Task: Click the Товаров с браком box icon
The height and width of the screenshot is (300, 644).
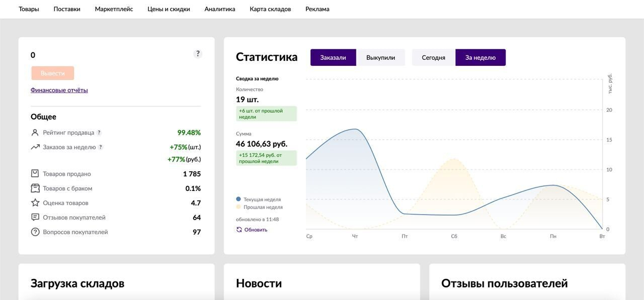Action: pos(35,188)
